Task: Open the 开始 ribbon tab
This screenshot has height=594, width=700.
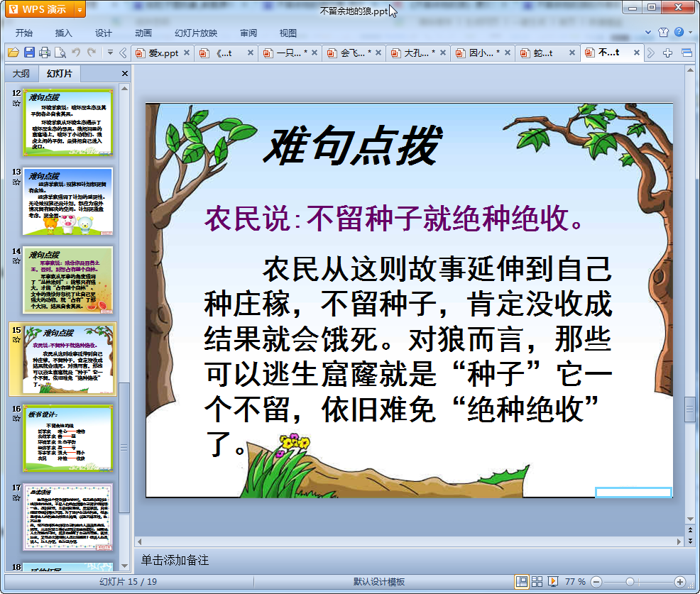Action: click(24, 33)
